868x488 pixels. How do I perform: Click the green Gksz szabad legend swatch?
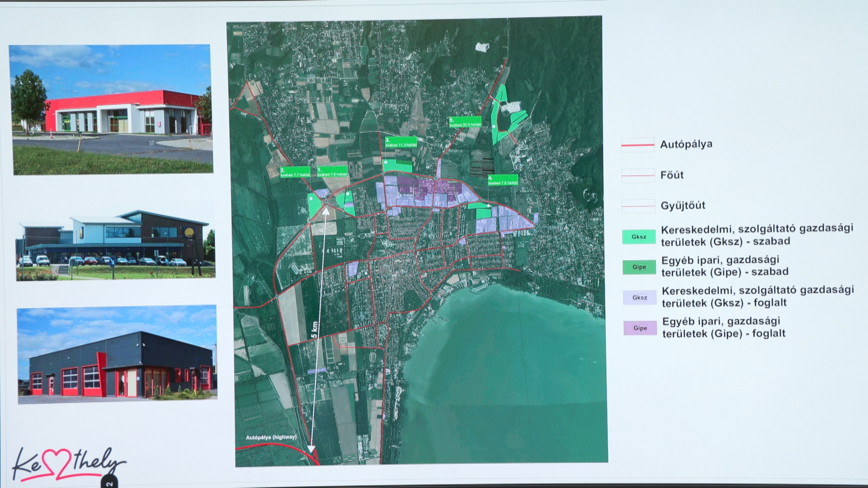click(638, 237)
